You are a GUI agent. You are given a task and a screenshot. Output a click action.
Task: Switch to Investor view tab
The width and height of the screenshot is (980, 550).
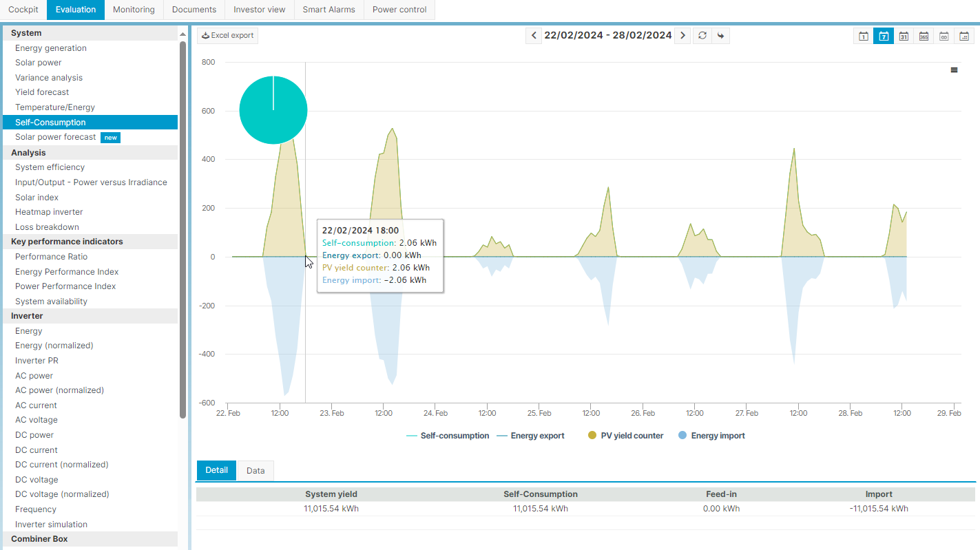(260, 10)
